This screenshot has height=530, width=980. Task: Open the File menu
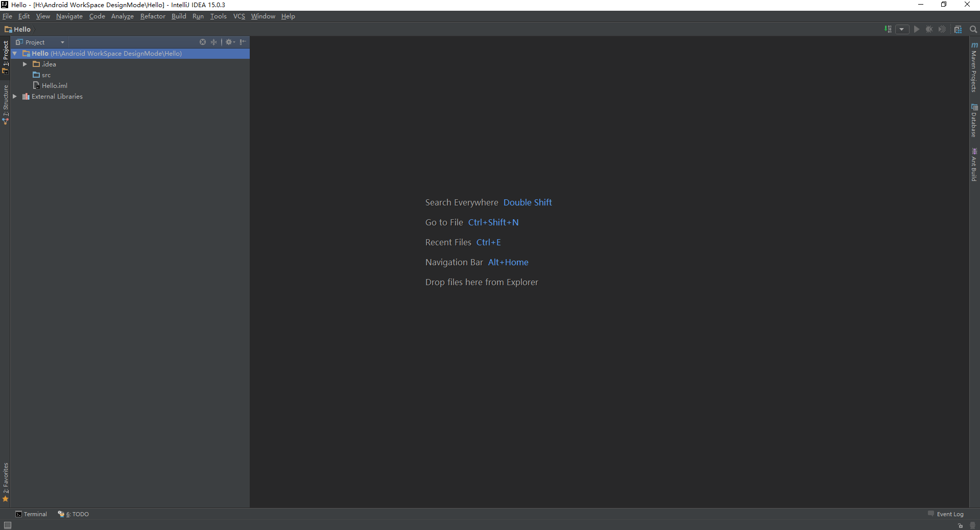(x=7, y=16)
